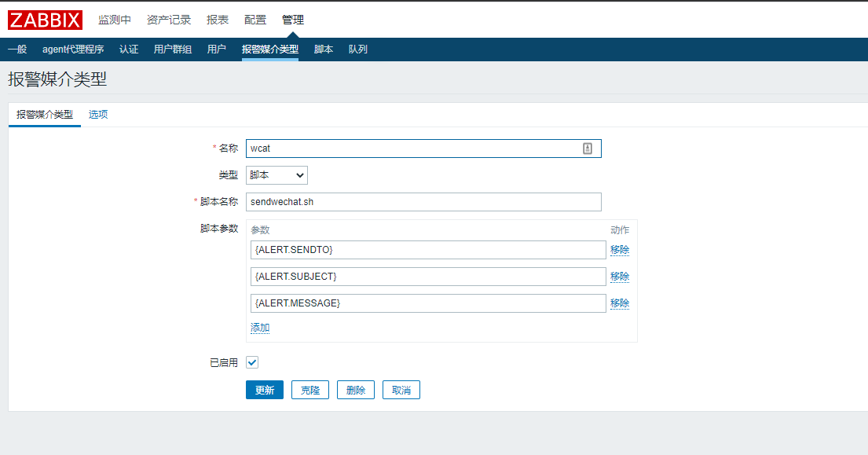Click the 名称 field label
Image resolution: width=868 pixels, height=455 pixels.
(x=228, y=149)
